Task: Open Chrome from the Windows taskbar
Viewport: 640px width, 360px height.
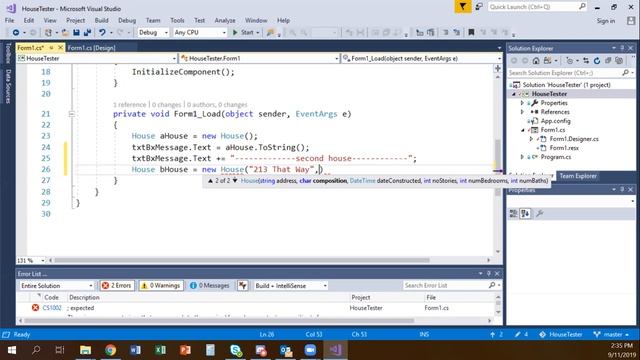Action: point(110,350)
